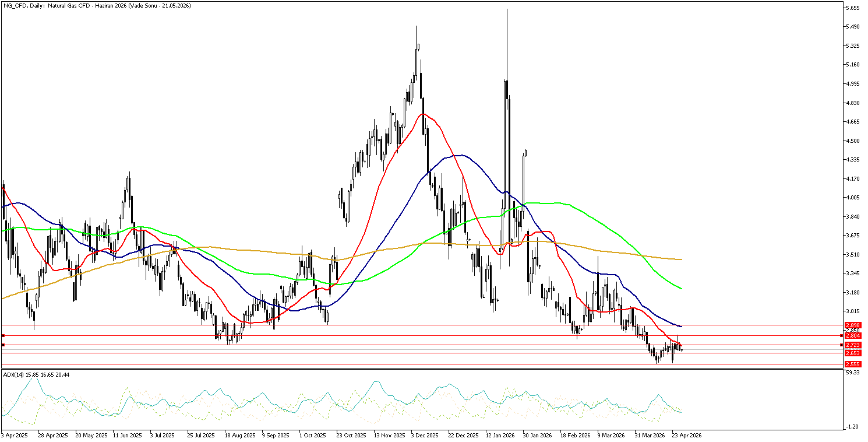Click the 4.995 price axis label
The height and width of the screenshot is (442, 868).
click(853, 84)
